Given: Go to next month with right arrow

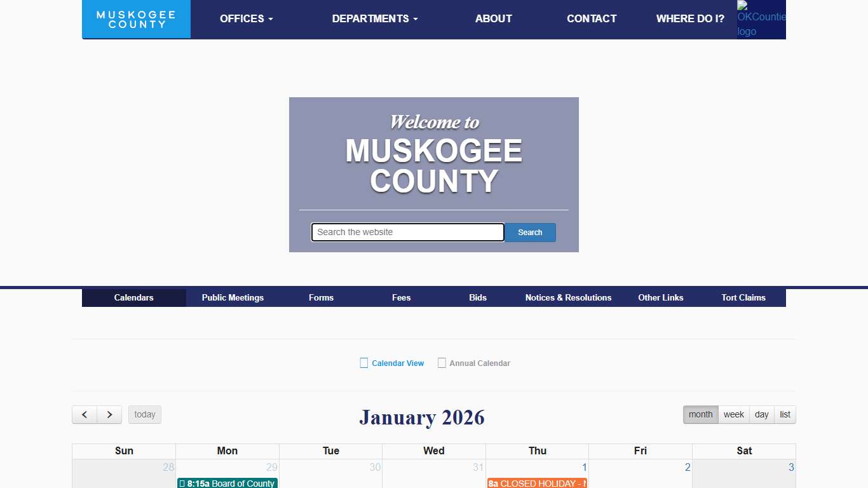Looking at the screenshot, I should click(109, 415).
